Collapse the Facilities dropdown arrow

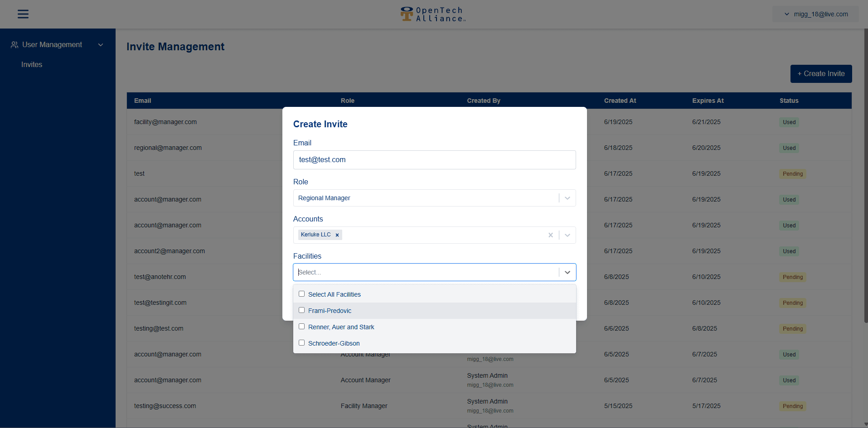coord(567,272)
